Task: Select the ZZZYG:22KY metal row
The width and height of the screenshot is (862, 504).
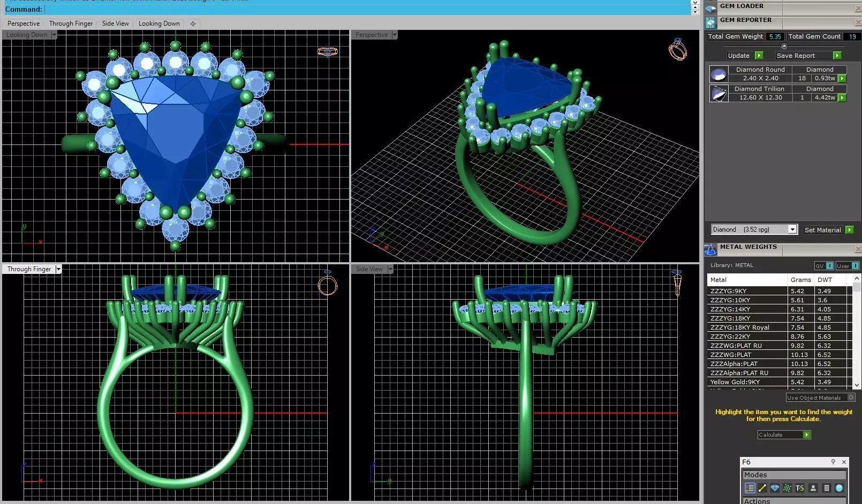Action: 779,337
